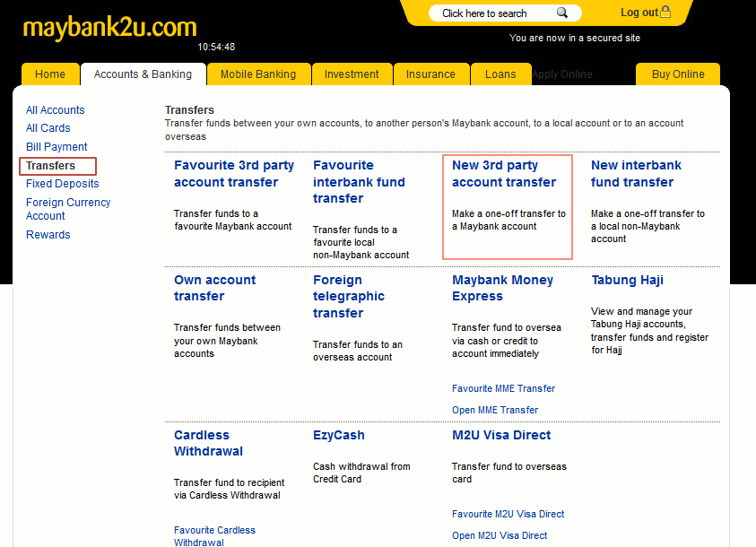Click 'Make a one-off transfer to a Maybank account'

(x=508, y=221)
